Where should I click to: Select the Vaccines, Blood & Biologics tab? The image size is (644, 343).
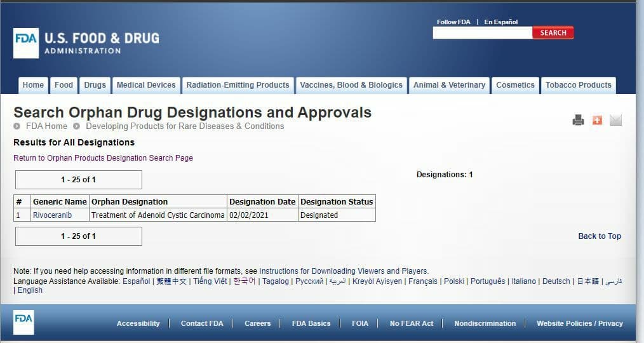[351, 85]
